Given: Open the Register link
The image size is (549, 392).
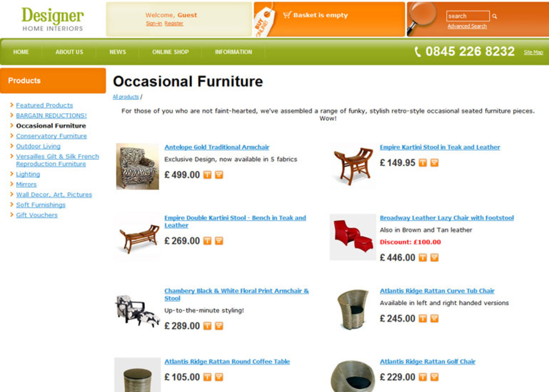Looking at the screenshot, I should pos(174,24).
